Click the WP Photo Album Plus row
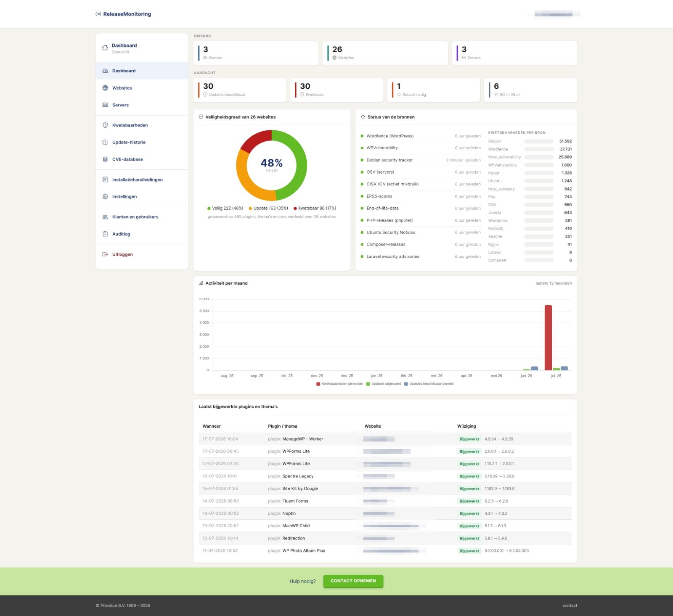 (385, 551)
